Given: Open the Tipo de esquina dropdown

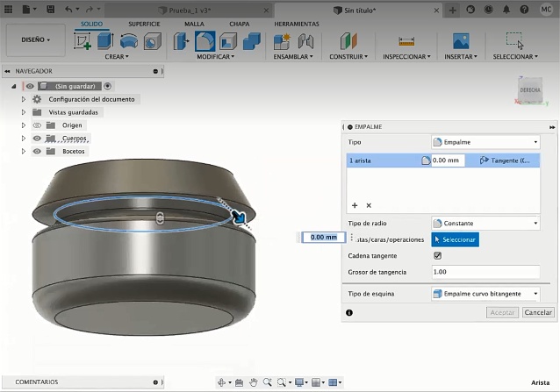Looking at the screenshot, I should click(x=485, y=294).
